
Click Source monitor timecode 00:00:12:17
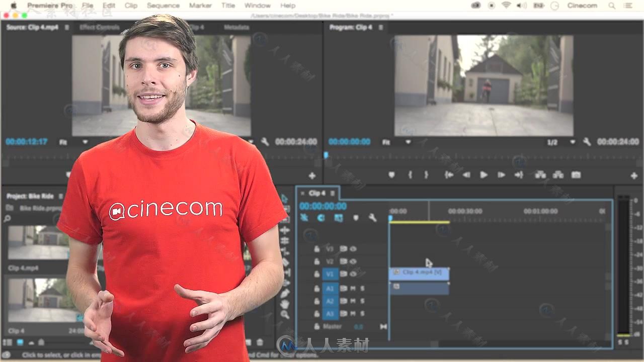pos(26,142)
